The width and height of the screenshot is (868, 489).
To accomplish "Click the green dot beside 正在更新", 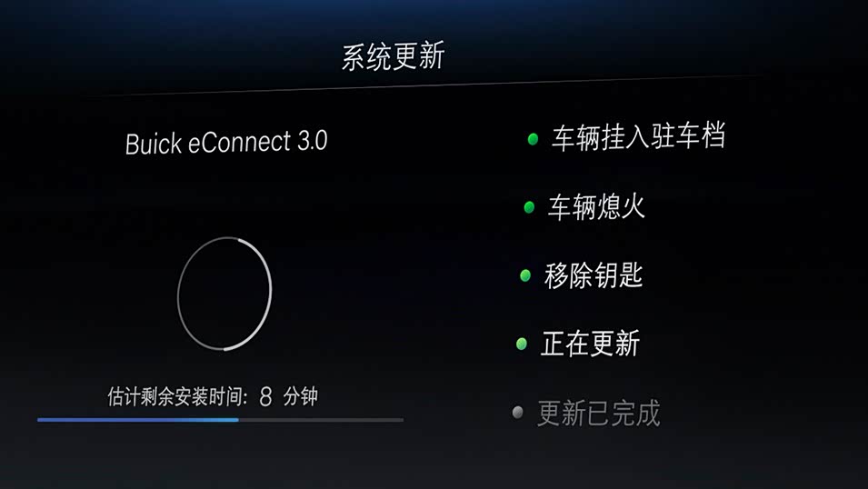I will coord(522,344).
